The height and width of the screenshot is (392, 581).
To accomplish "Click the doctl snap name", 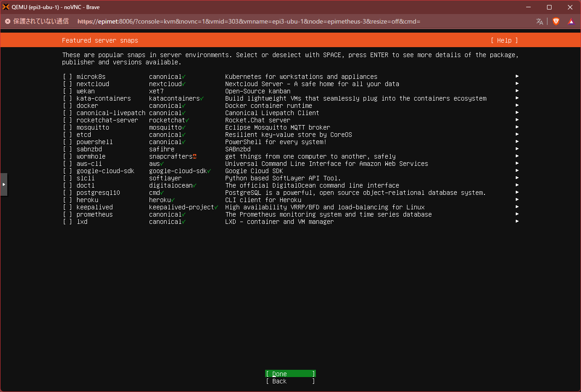I will (86, 185).
